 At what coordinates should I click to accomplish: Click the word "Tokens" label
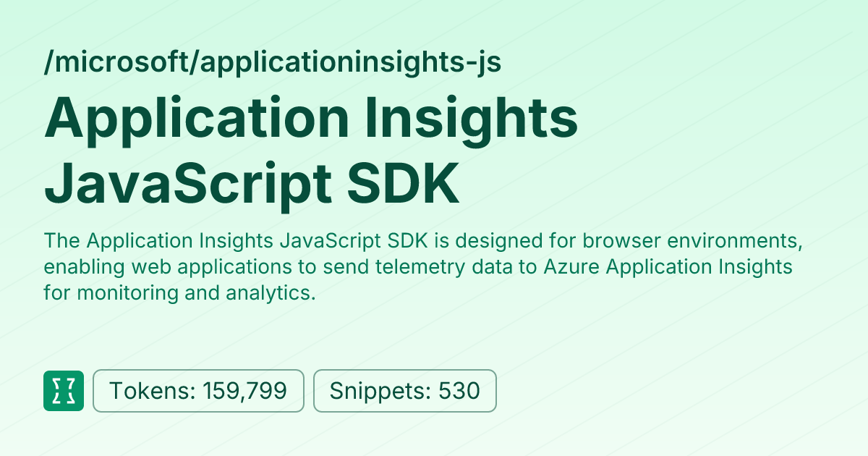coord(149,392)
